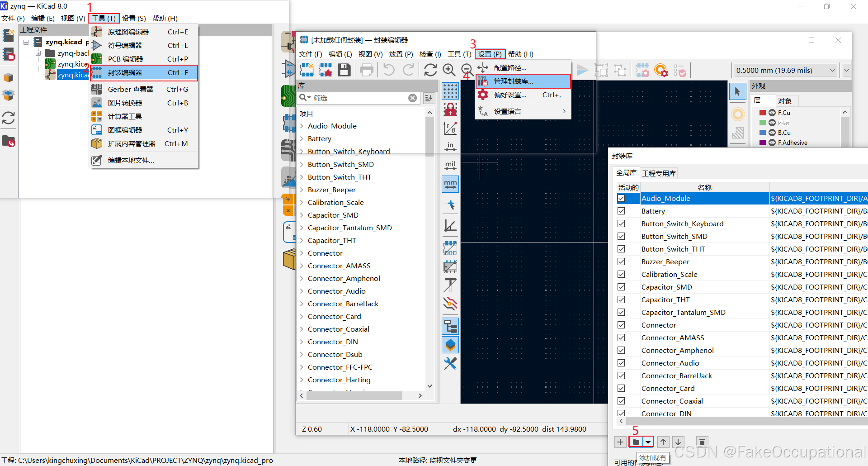Screen dimensions: 868x466
Task: Click the angle constraint icon
Action: [450, 225]
